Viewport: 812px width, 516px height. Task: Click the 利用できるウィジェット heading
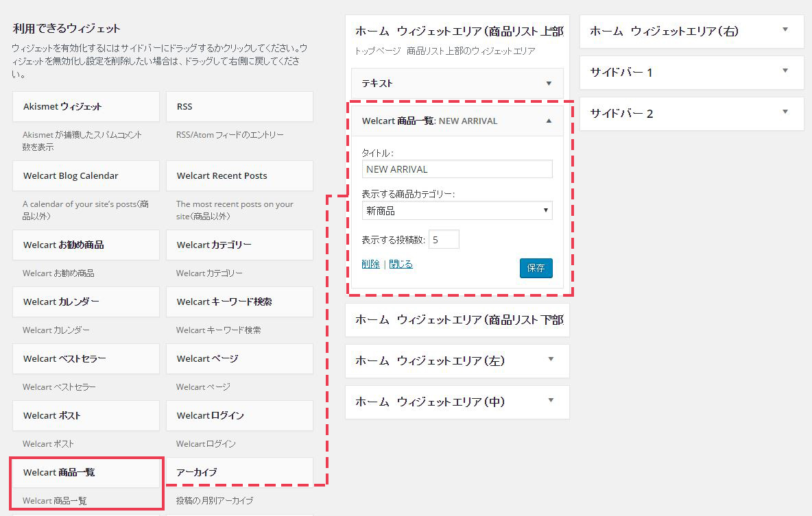coord(67,29)
